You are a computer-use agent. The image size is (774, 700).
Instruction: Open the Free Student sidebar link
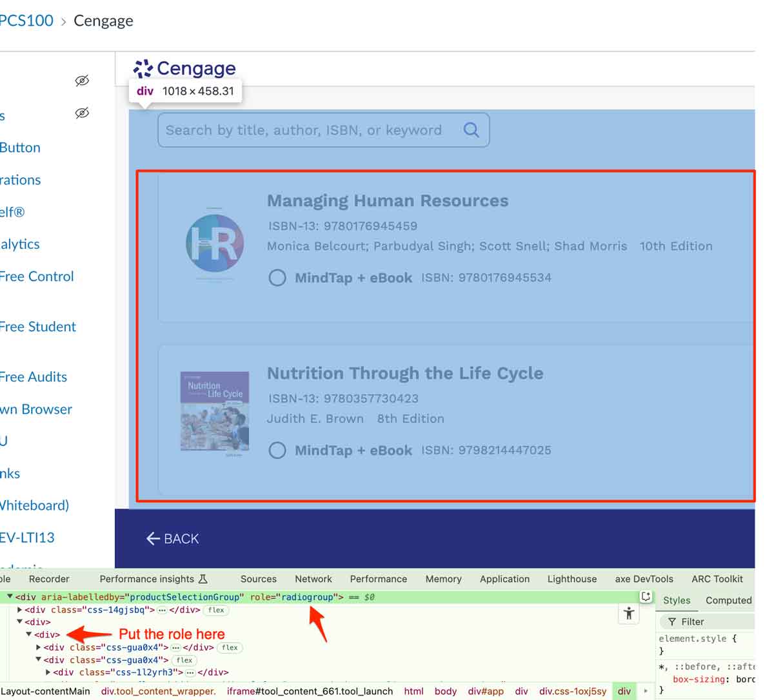(38, 327)
